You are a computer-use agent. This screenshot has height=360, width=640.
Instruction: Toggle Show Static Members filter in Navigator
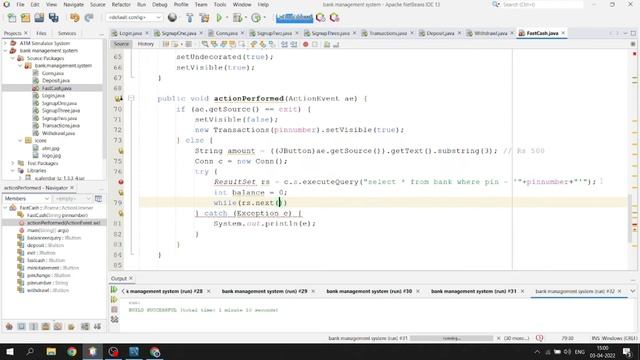pyautogui.click(x=34, y=327)
